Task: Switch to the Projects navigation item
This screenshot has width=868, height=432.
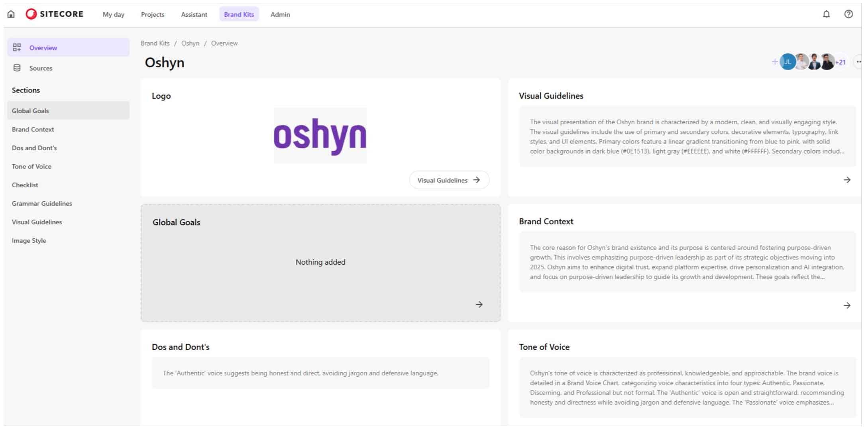Action: point(153,14)
